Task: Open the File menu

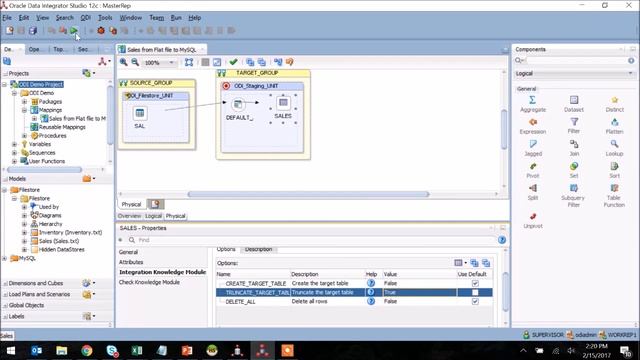Action: coord(7,18)
